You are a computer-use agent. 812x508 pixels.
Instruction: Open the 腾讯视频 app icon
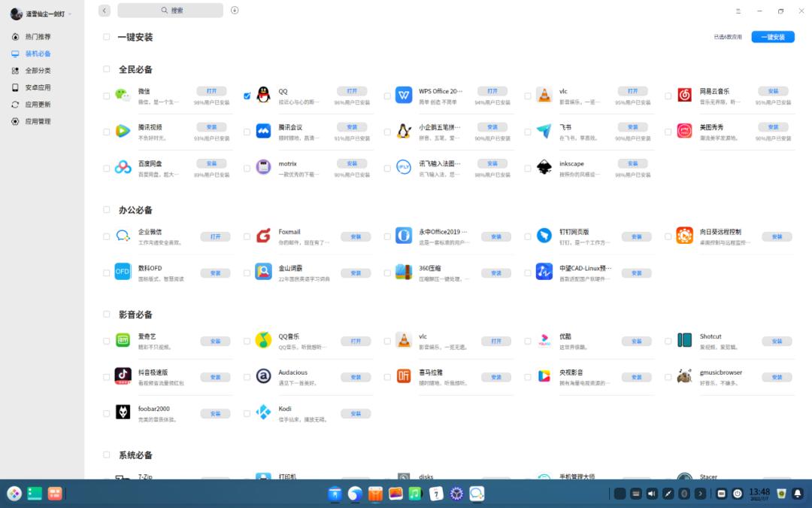pos(123,131)
